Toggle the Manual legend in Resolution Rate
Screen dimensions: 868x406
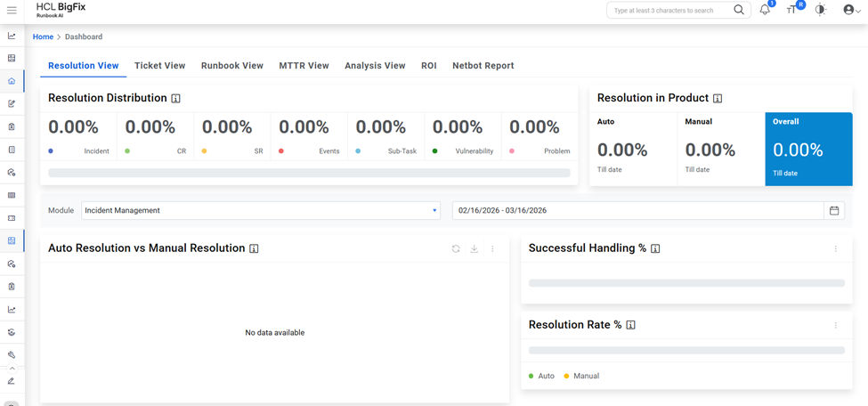point(581,376)
